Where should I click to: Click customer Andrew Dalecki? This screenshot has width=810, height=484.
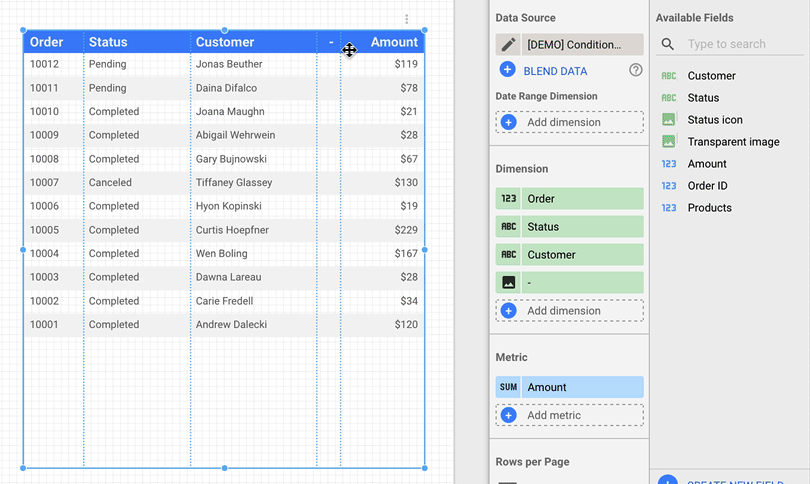coord(231,324)
